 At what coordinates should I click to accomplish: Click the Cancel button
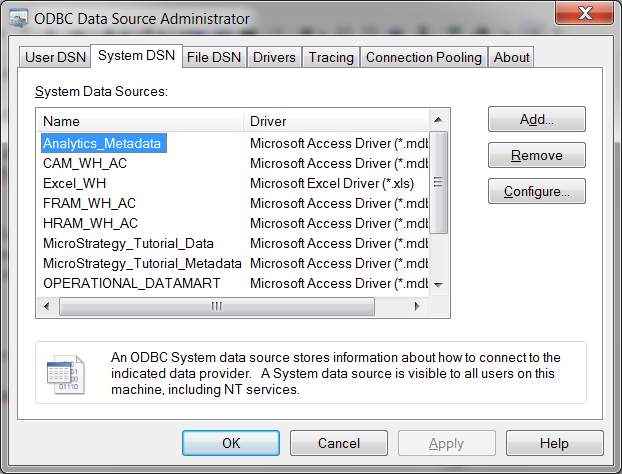[339, 443]
